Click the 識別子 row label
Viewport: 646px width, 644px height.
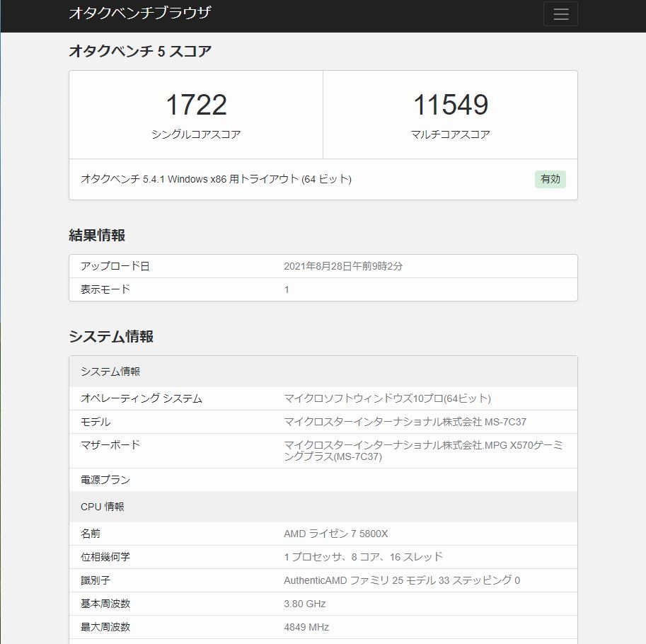click(x=96, y=580)
